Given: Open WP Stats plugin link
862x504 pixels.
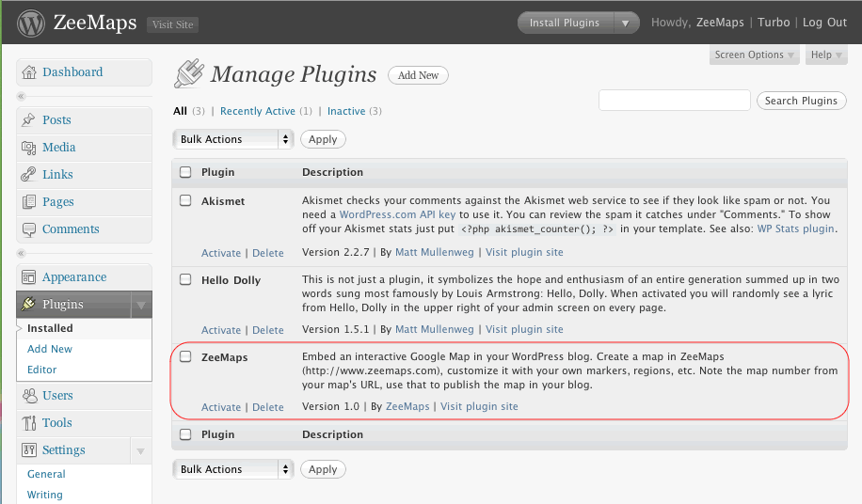Looking at the screenshot, I should [x=796, y=228].
